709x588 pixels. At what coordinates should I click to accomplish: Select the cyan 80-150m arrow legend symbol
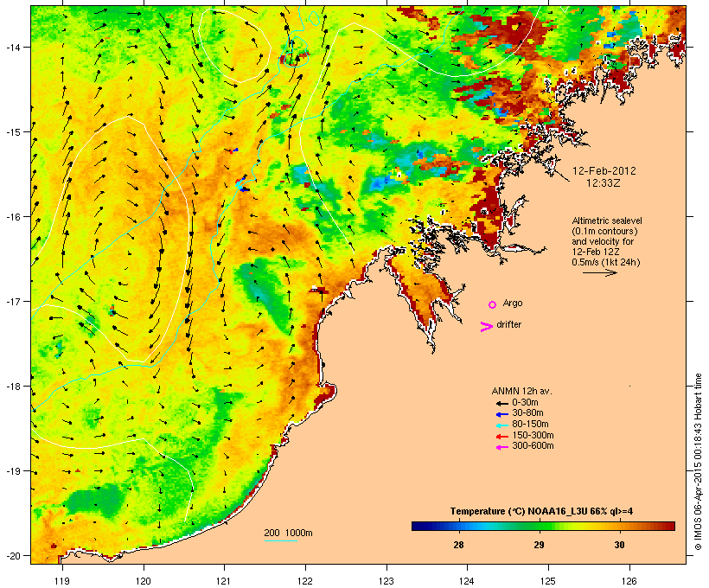pyautogui.click(x=501, y=425)
